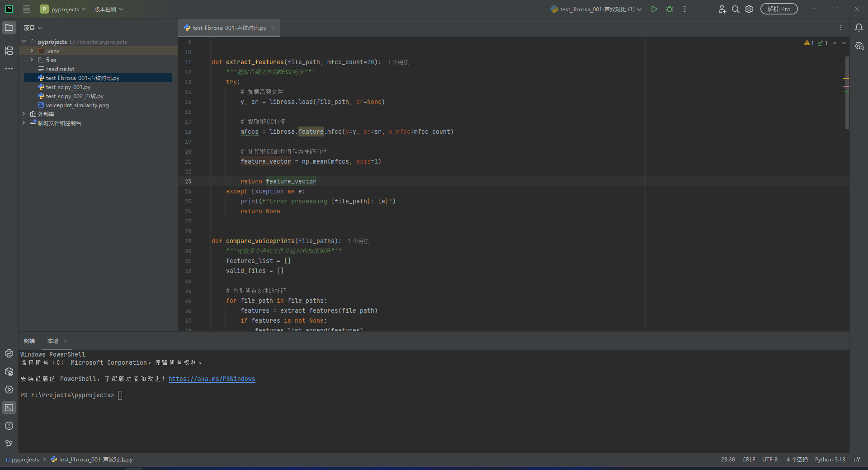Click the PyCharm logo icon
This screenshot has width=868, height=470.
(x=9, y=9)
